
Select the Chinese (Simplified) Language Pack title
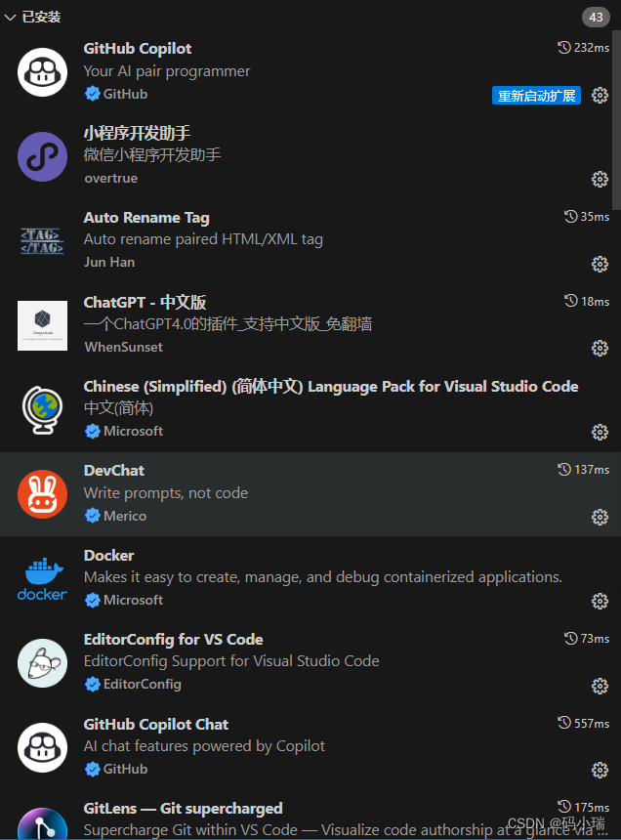tap(331, 386)
